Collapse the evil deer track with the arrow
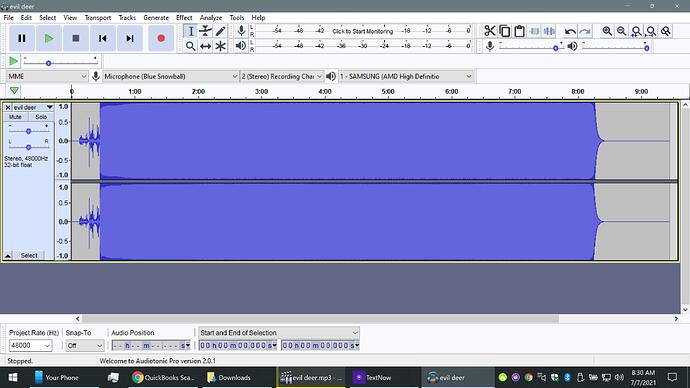The height and width of the screenshot is (388, 690). [7, 256]
